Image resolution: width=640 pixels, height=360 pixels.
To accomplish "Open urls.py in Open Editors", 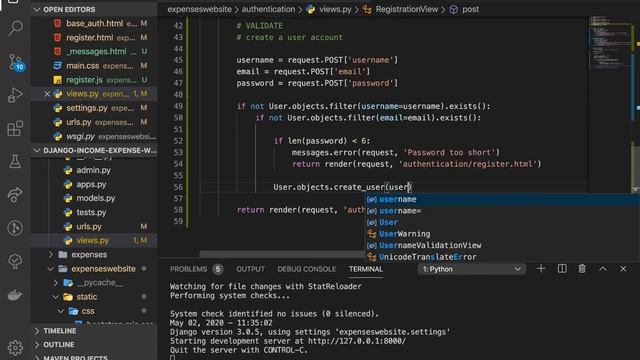I will [94, 122].
